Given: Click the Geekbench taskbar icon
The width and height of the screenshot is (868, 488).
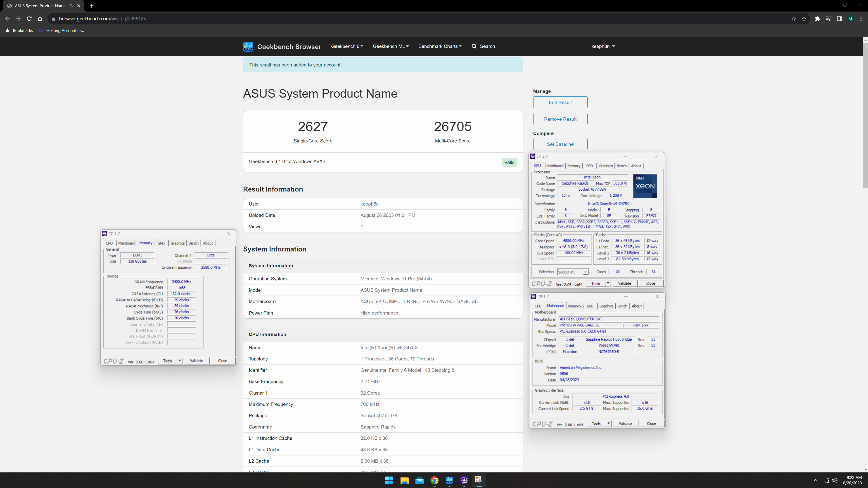Looking at the screenshot, I should point(450,480).
